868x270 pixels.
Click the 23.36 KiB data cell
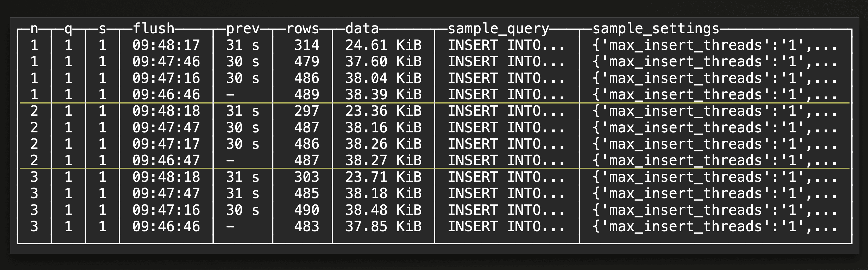[x=383, y=111]
